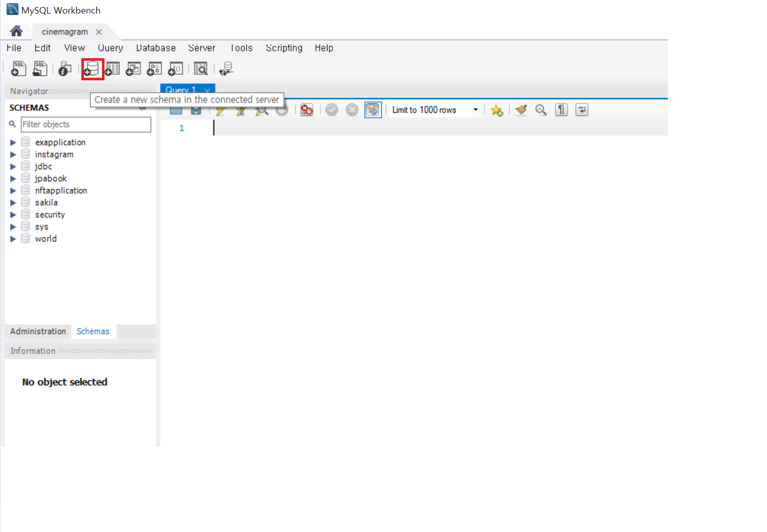Open the Database menu

tap(156, 48)
